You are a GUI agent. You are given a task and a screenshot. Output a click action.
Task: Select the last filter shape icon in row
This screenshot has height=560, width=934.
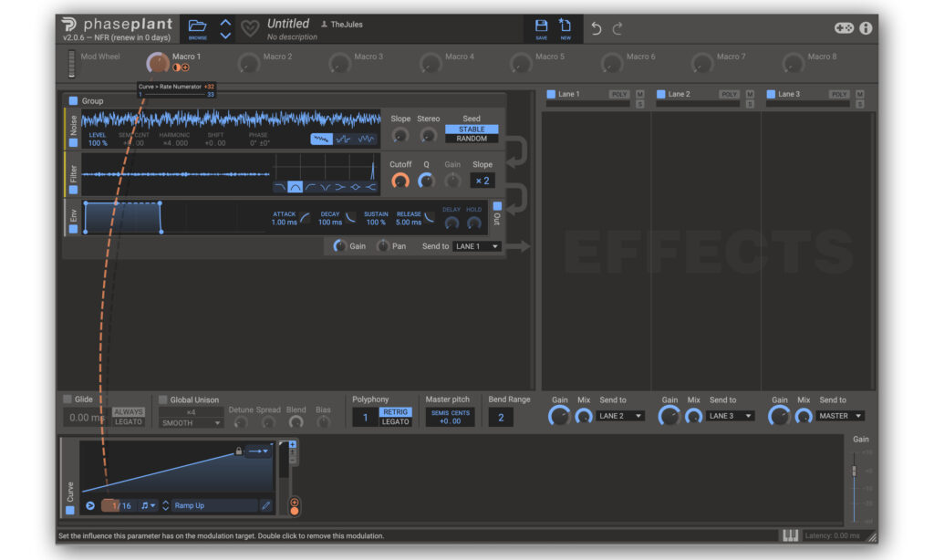coord(371,187)
